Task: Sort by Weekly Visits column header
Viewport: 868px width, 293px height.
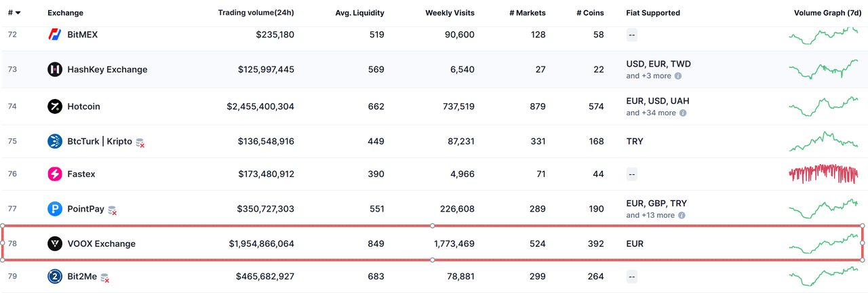Action: [450, 13]
